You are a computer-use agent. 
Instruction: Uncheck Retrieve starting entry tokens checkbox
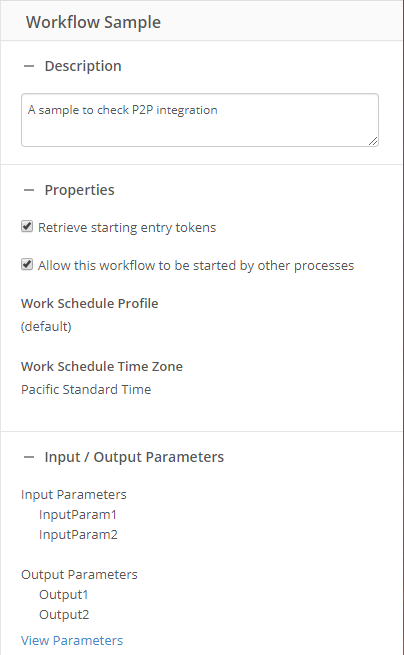[27, 227]
